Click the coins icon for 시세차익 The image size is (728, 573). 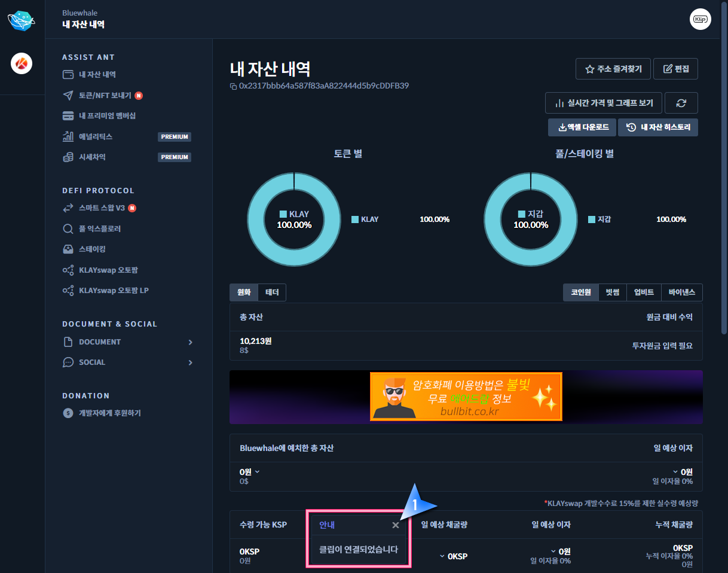pyautogui.click(x=68, y=157)
